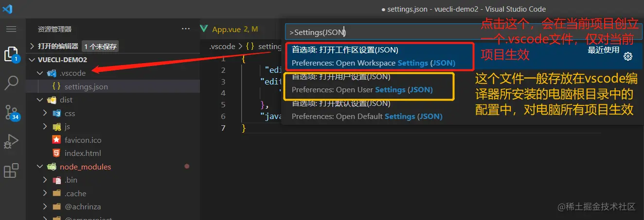Click line number 7 in the editor

pyautogui.click(x=223, y=128)
